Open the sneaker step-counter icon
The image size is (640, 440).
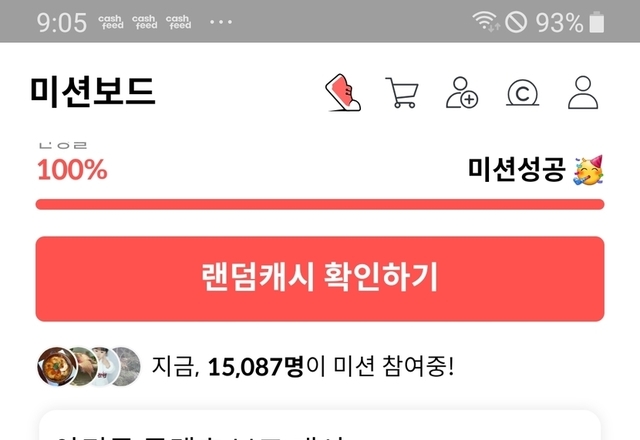[343, 92]
